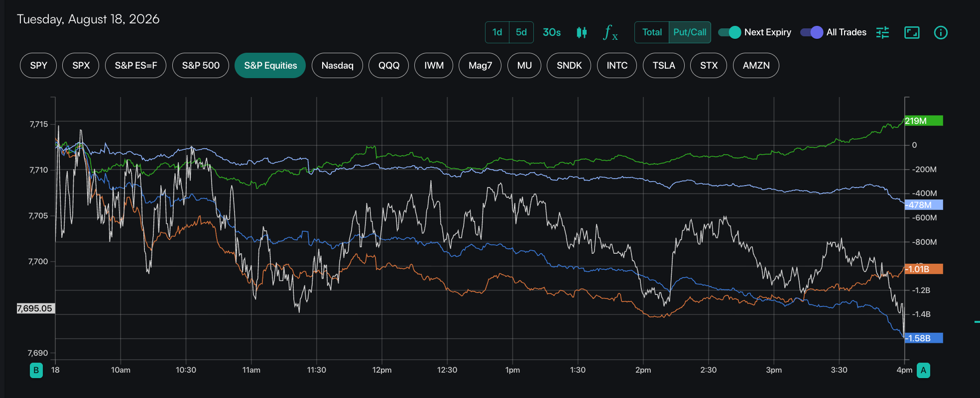Image resolution: width=980 pixels, height=398 pixels.
Task: Toggle the Next Expiry switch
Action: click(x=730, y=32)
